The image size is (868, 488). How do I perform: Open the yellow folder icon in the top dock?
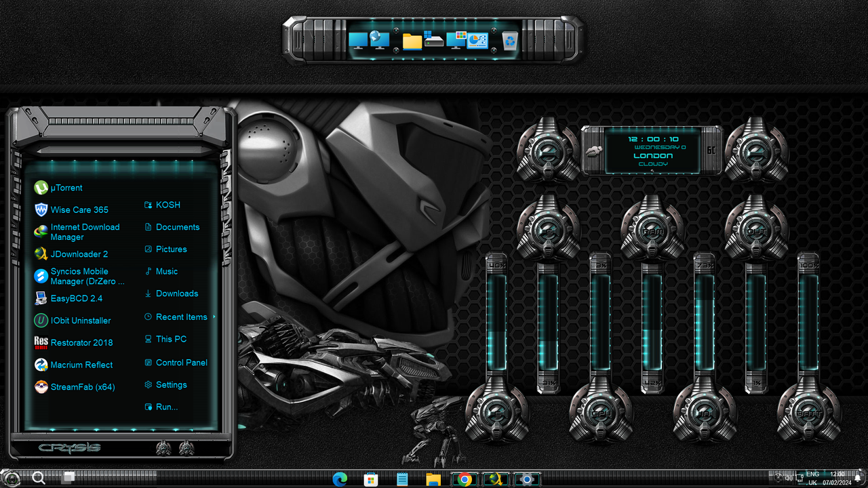point(412,41)
